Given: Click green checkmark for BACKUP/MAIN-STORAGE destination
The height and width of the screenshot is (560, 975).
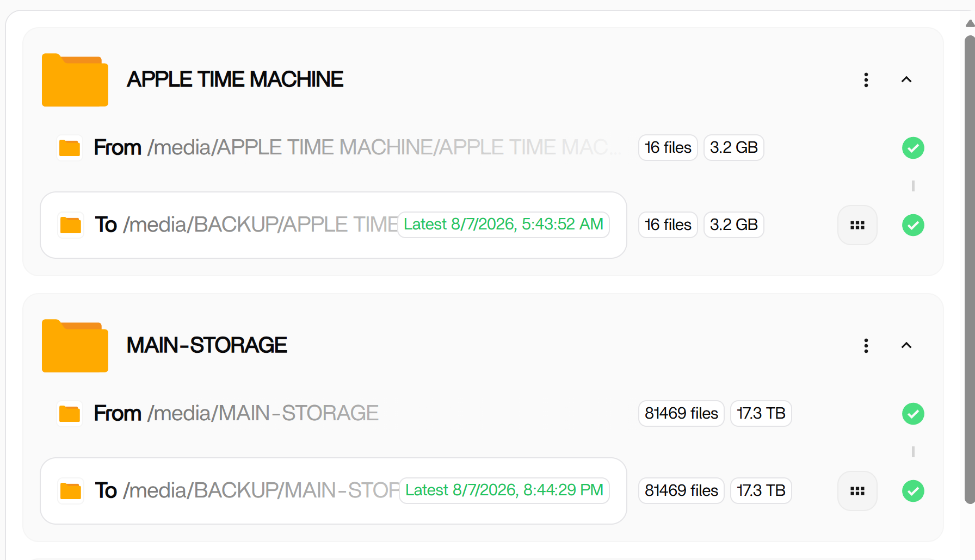Looking at the screenshot, I should (913, 491).
